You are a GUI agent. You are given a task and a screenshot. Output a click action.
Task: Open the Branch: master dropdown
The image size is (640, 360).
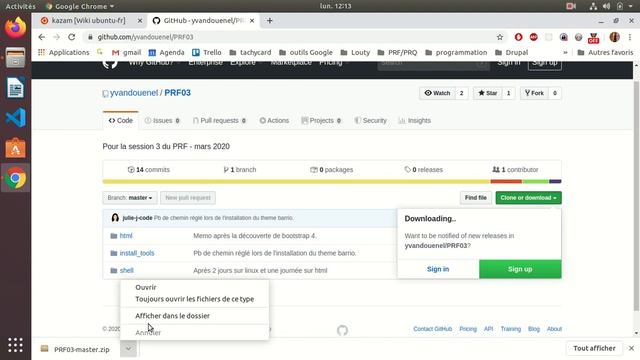(x=130, y=198)
